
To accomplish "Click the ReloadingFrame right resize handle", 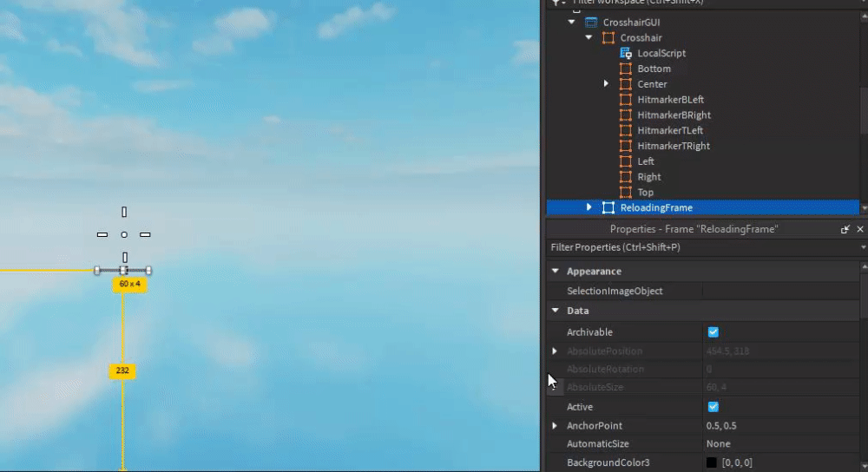I will tap(148, 271).
